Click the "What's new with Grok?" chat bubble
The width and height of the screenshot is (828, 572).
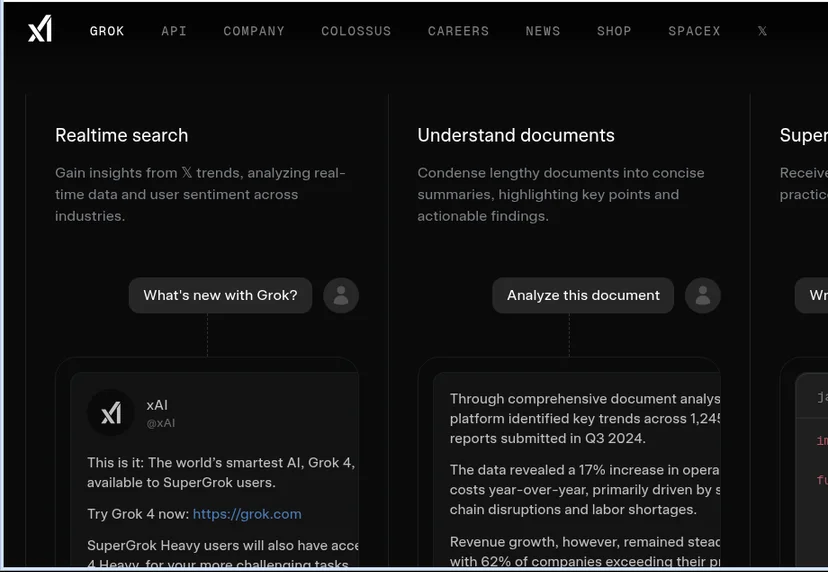pyautogui.click(x=220, y=295)
